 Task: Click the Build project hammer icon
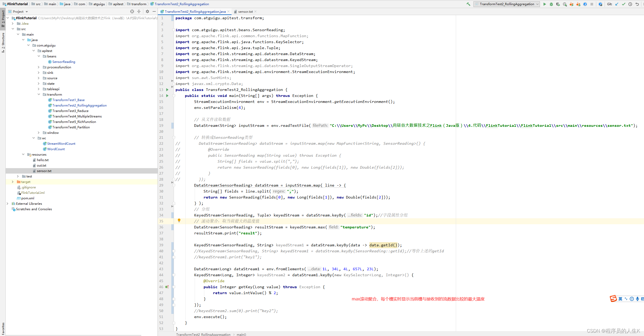pyautogui.click(x=468, y=4)
